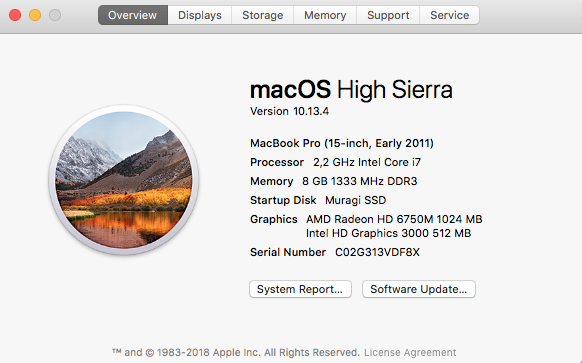The height and width of the screenshot is (363, 582).
Task: Click the Processor label
Action: point(277,162)
